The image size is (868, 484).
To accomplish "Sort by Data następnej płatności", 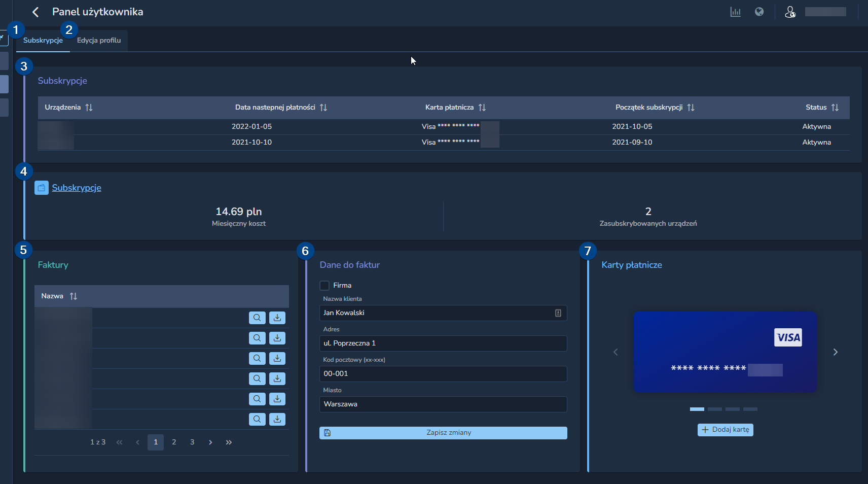I will click(323, 108).
